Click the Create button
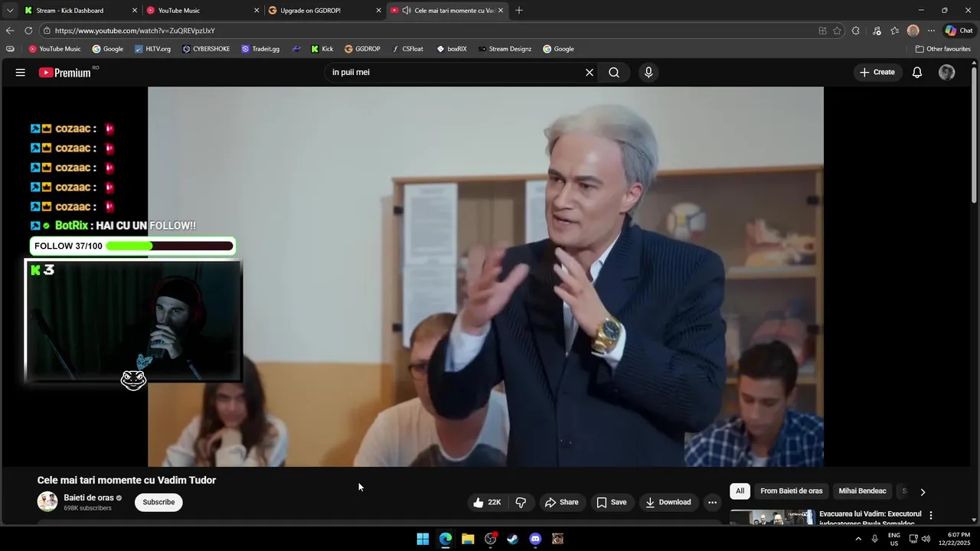980x551 pixels. 877,73
